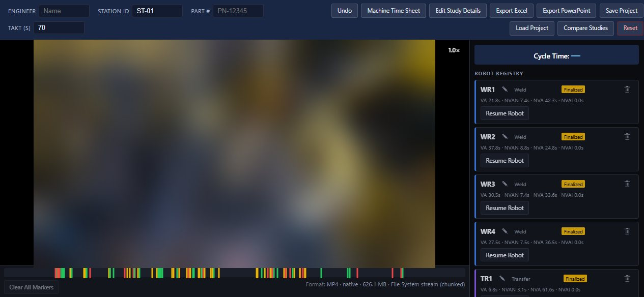Edit WR3 robot name with pencil icon
644x297 pixels.
pos(505,184)
